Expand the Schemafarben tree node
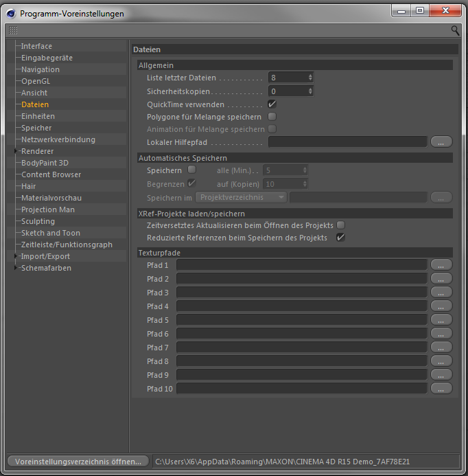The width and height of the screenshot is (468, 476). pos(16,268)
